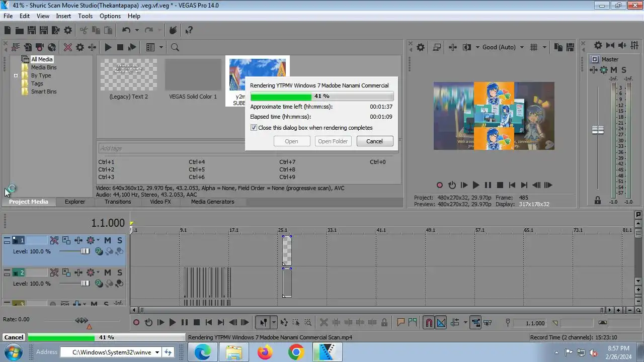This screenshot has width=644, height=362.
Task: Open the Insert menu
Action: click(x=63, y=16)
